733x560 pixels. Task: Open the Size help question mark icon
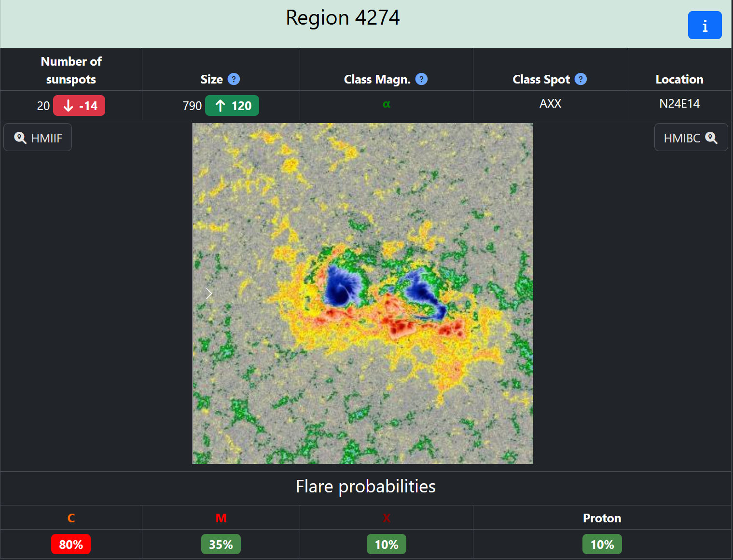[x=234, y=79]
